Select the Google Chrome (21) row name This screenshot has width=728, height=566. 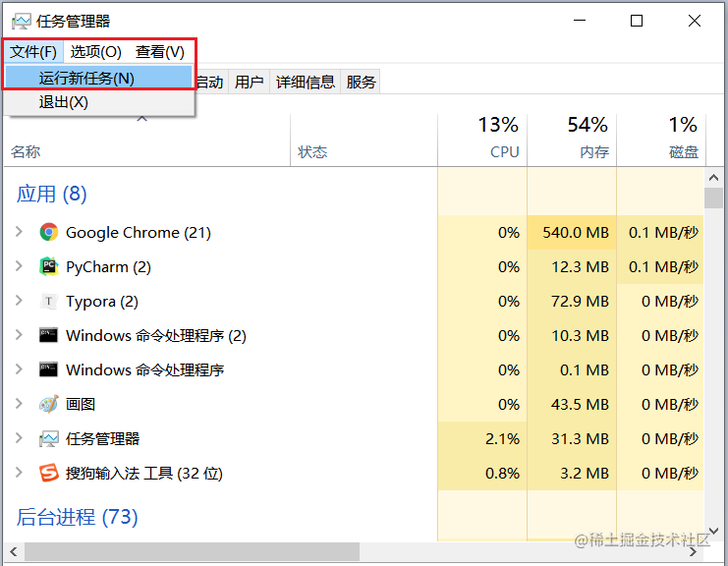pos(139,232)
